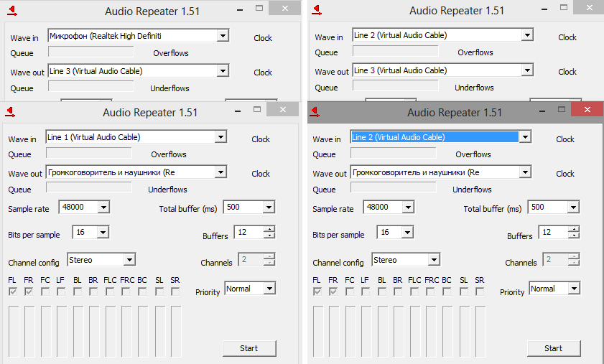
Task: Click Wave in Queue bar in Микрофон window
Action: coord(91,52)
